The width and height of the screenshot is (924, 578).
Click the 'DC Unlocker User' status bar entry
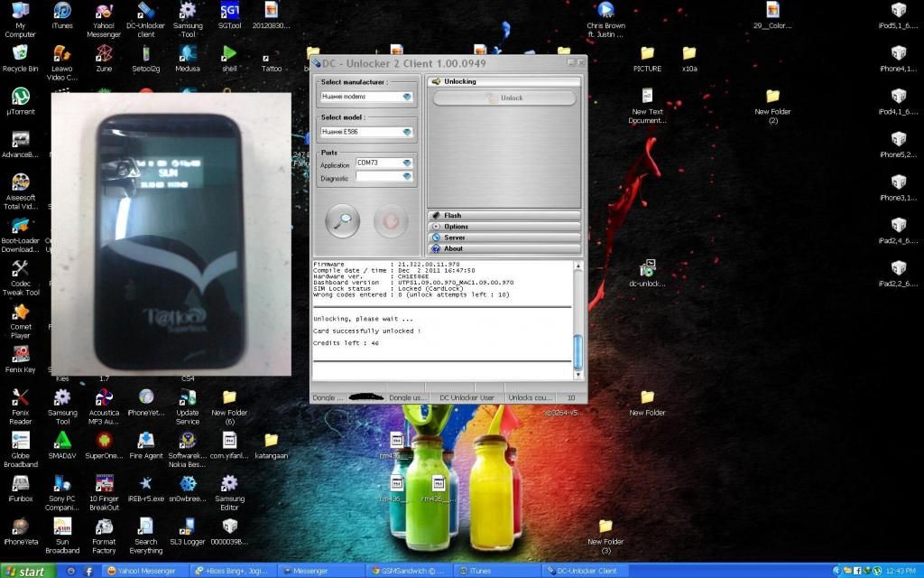(x=467, y=397)
